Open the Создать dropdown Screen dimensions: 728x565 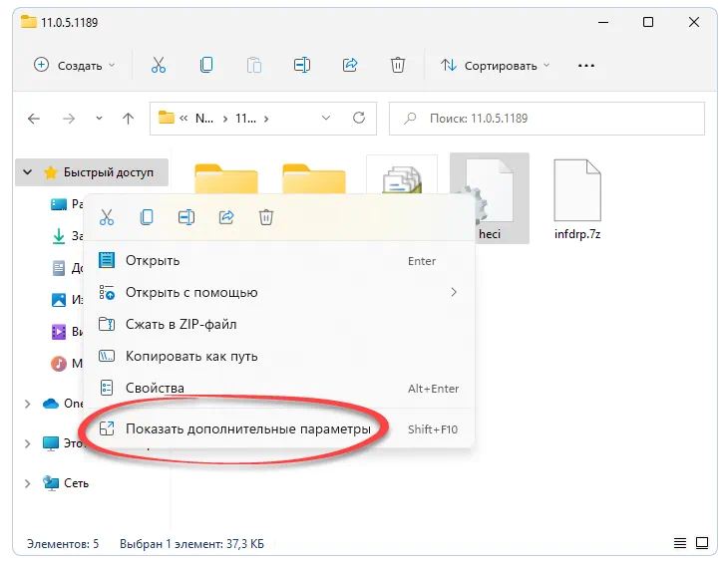click(x=74, y=66)
